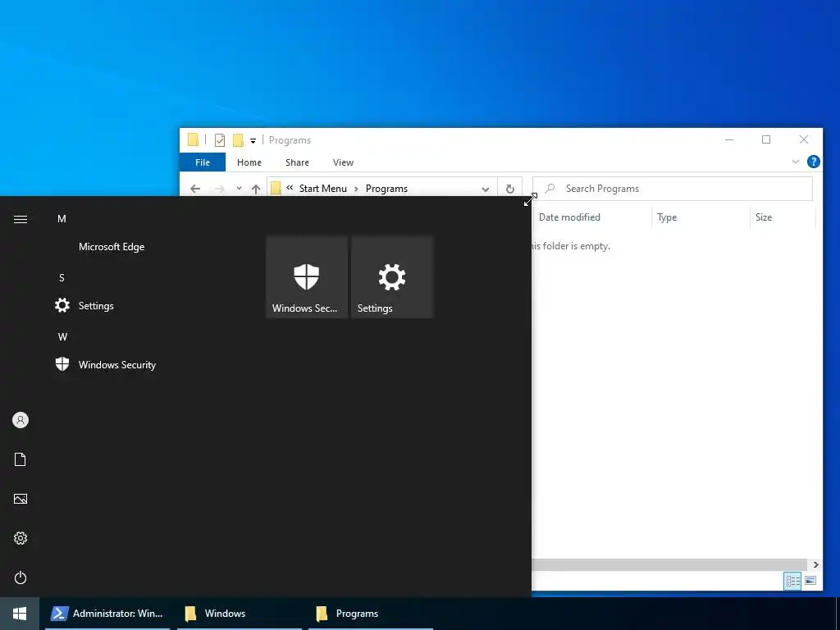Expand the ribbon with the chevron
The width and height of the screenshot is (840, 630).
796,162
